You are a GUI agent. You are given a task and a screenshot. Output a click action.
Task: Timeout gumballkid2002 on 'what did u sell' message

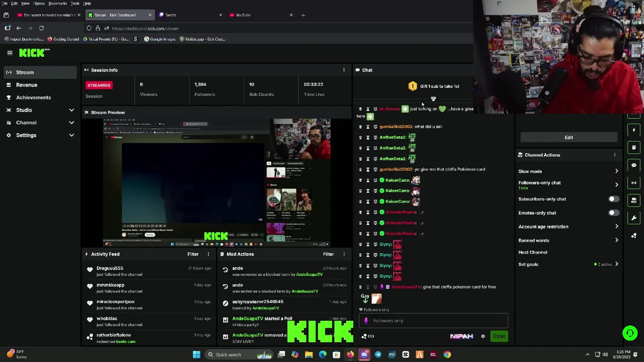click(368, 127)
